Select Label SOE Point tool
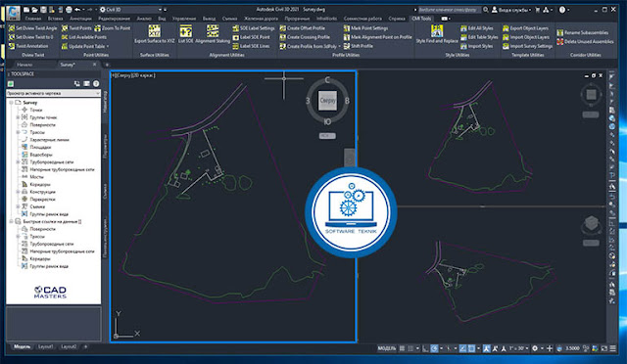Screen dimensions: 627x364 [x=251, y=37]
